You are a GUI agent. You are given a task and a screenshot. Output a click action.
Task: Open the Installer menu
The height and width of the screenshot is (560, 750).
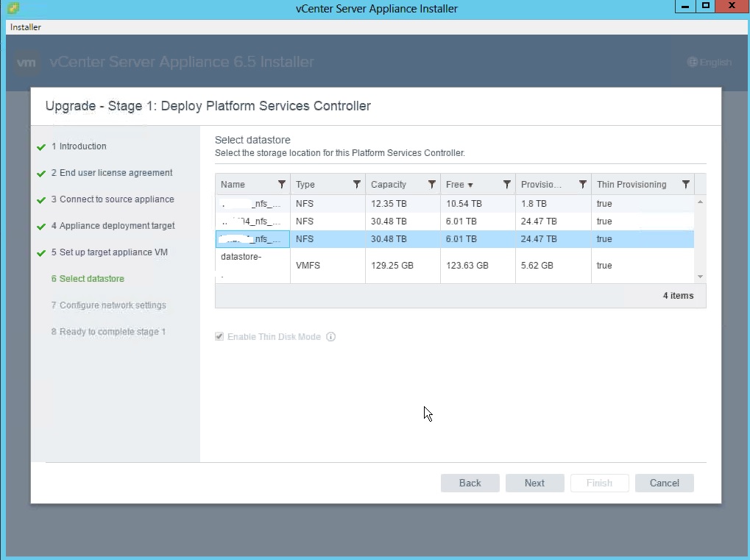pyautogui.click(x=26, y=27)
